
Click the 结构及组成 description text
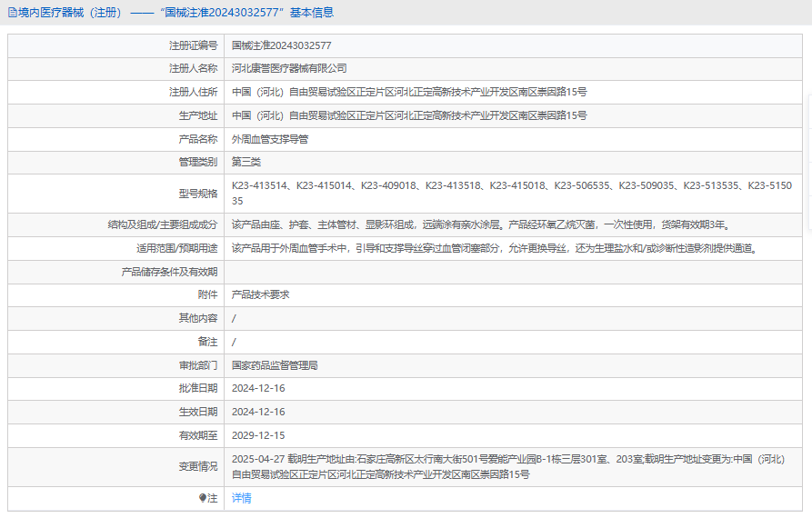click(482, 224)
